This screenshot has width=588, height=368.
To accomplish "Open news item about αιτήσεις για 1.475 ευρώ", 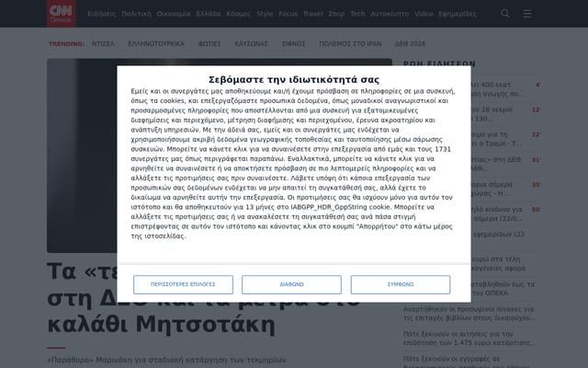I will pos(469,339).
